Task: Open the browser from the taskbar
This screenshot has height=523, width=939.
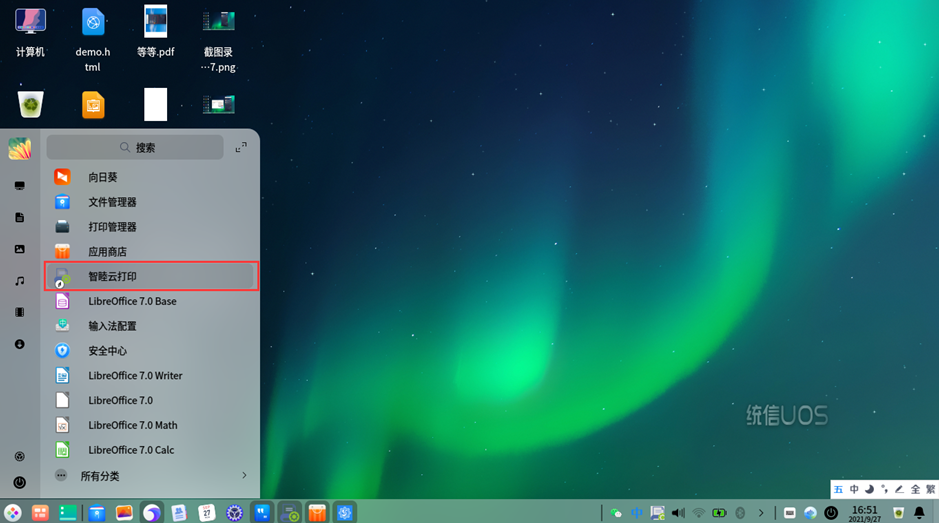Action: (x=152, y=513)
